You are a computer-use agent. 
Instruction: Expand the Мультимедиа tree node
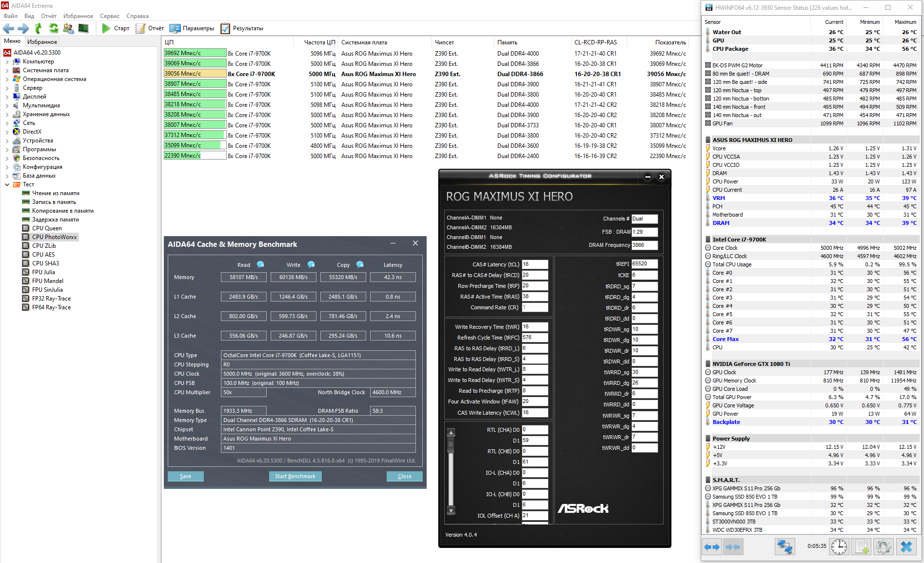pyautogui.click(x=7, y=106)
